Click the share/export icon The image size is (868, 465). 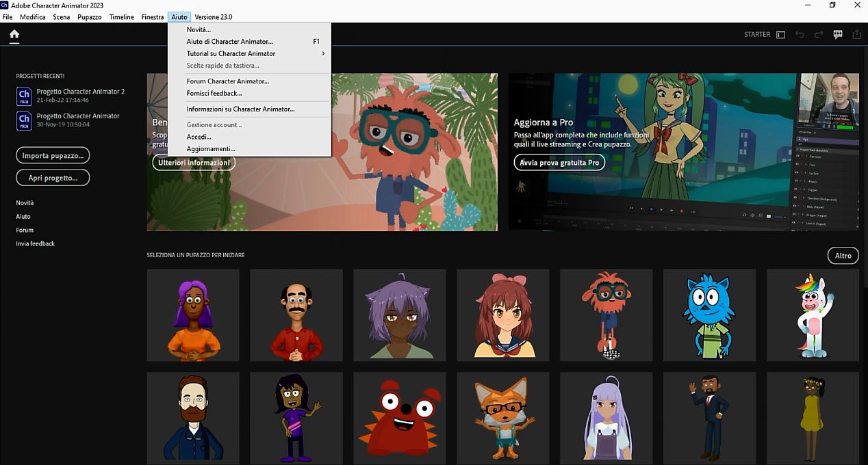point(856,35)
